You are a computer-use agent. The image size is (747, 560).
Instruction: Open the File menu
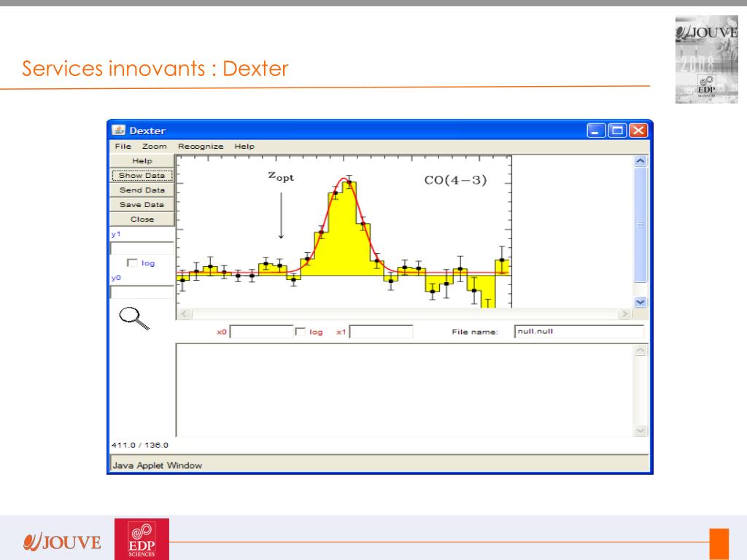(123, 146)
